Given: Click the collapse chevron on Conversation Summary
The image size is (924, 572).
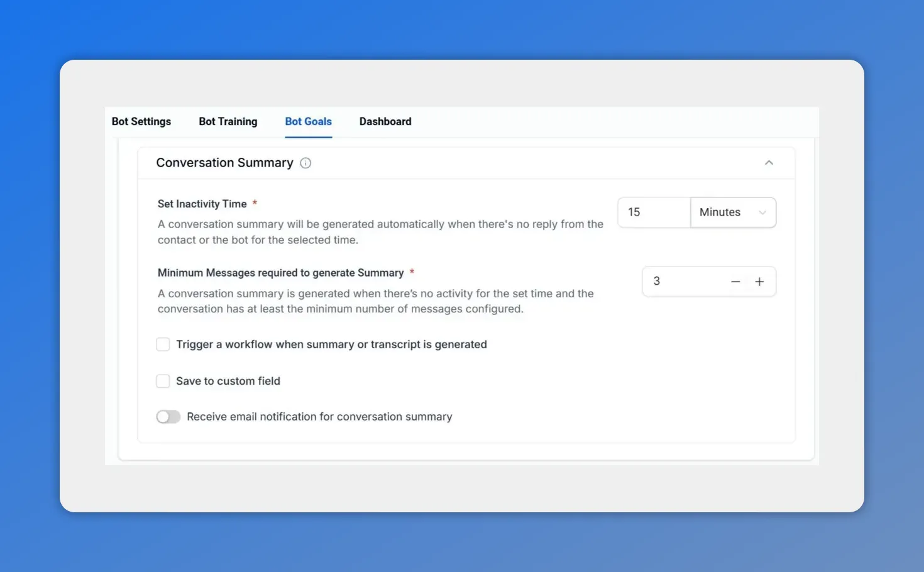Looking at the screenshot, I should coord(769,162).
